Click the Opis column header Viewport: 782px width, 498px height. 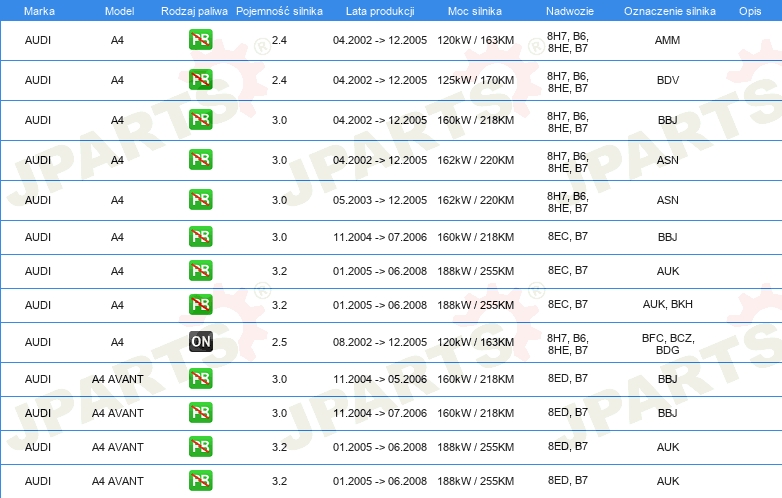click(750, 11)
